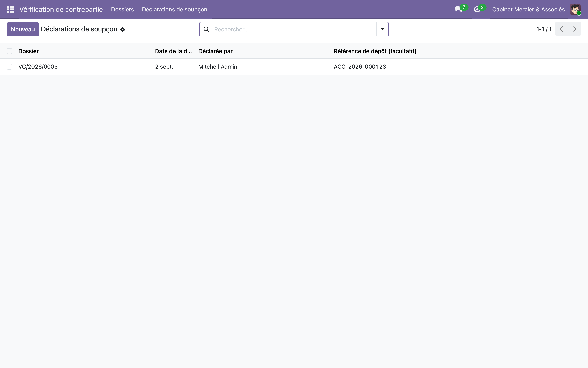Open the activities clock icon
The image size is (588, 368).
[x=477, y=9]
